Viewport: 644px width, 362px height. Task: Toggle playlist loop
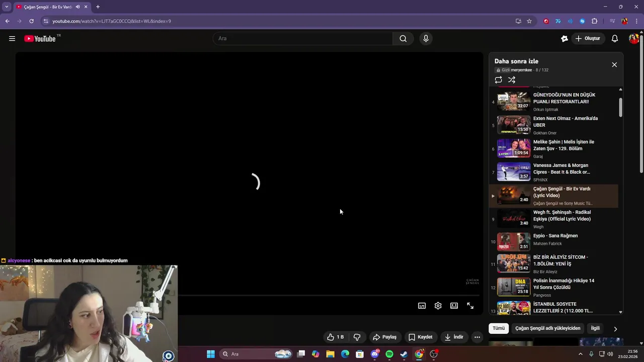pos(499,80)
